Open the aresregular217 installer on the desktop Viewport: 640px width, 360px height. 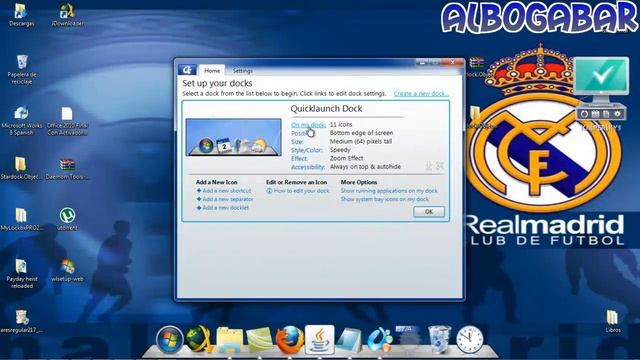pos(21,322)
